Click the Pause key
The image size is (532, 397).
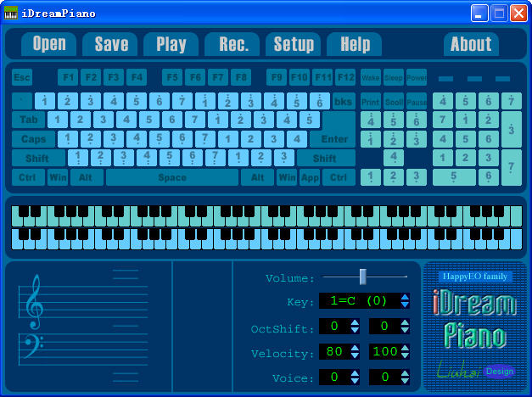click(x=417, y=101)
